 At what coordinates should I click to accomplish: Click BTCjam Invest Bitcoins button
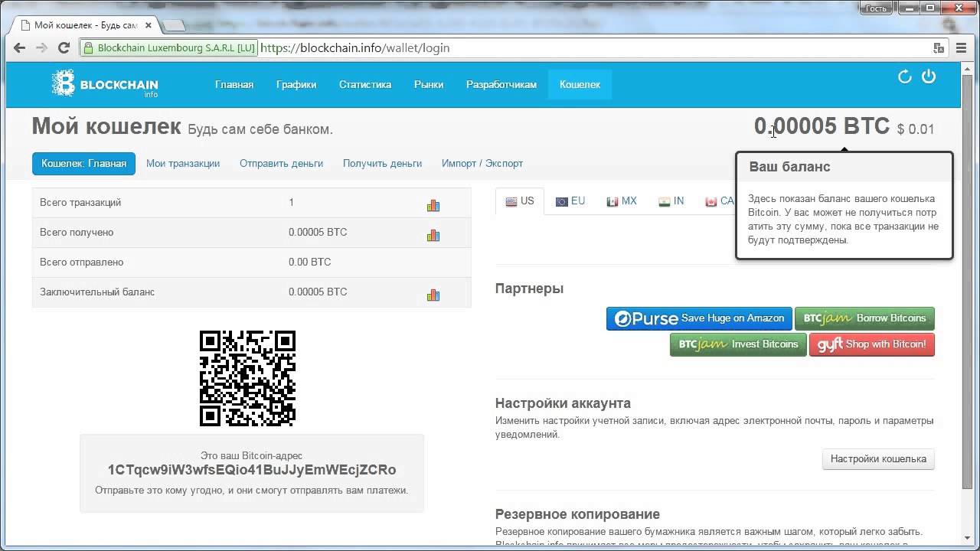tap(738, 344)
